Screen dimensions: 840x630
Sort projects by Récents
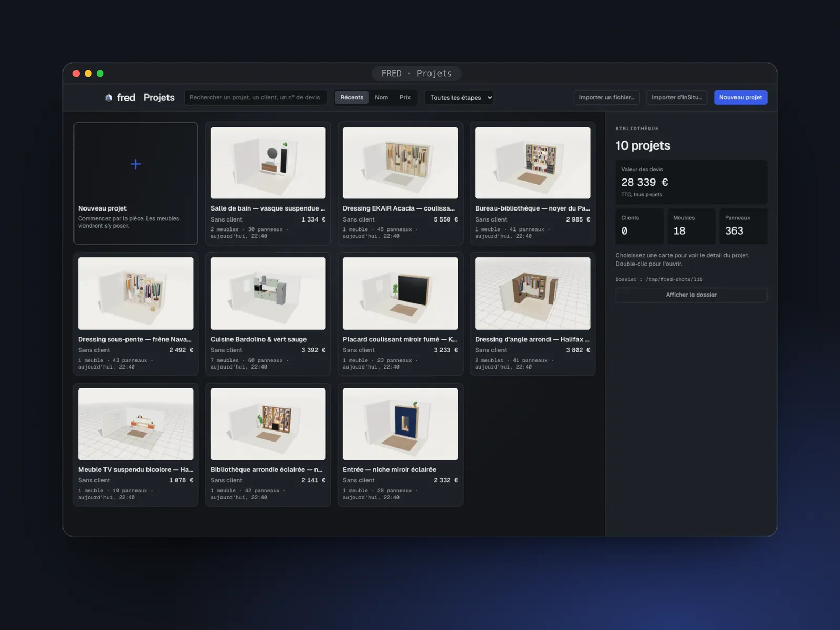point(352,98)
